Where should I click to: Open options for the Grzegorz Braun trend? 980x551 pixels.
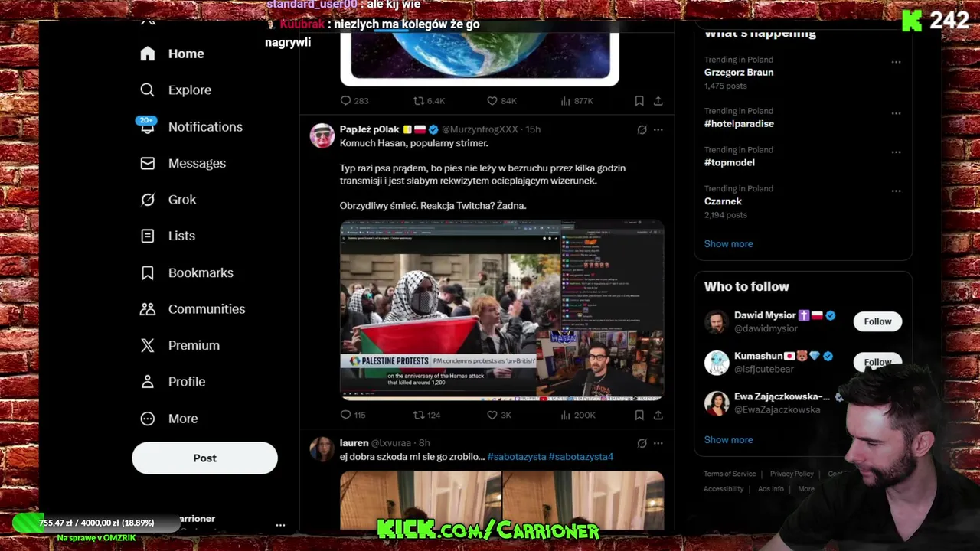[x=896, y=62]
